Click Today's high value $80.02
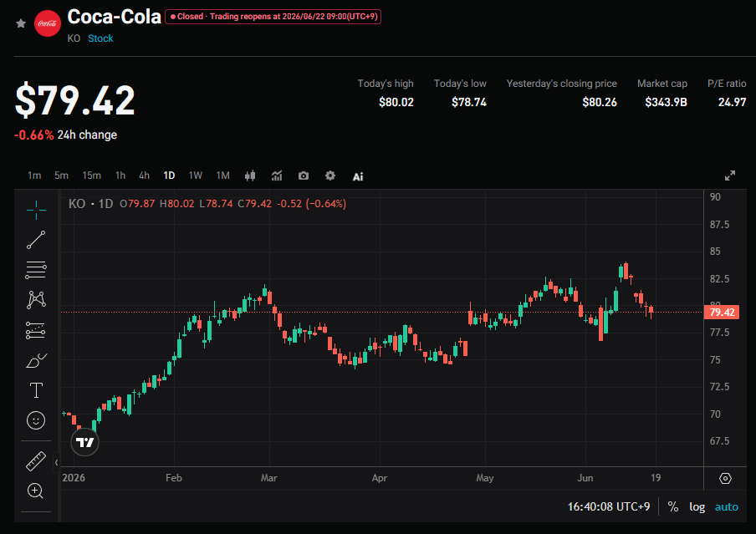The image size is (756, 534). coord(396,102)
